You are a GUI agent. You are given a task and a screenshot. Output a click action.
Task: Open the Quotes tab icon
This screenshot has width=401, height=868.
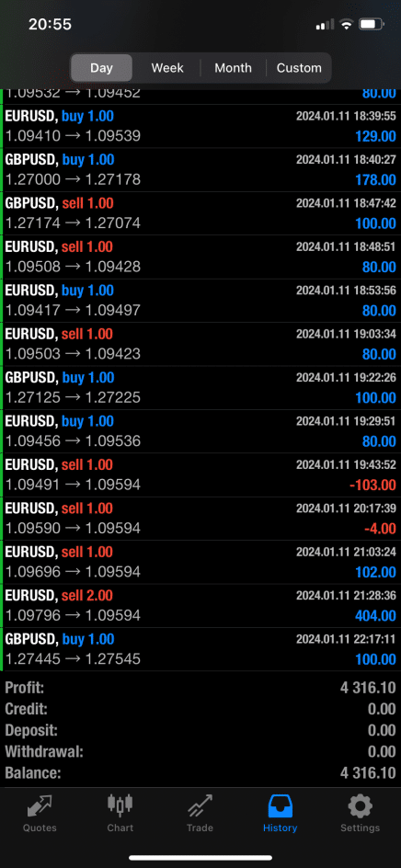(40, 807)
